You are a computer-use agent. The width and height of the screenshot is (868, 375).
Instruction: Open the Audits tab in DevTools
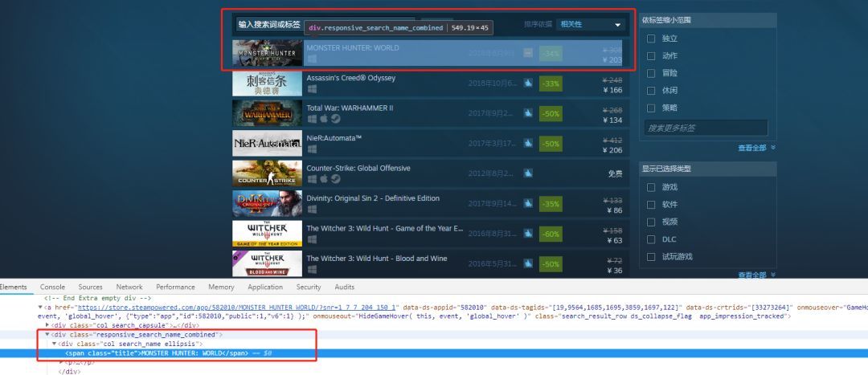[344, 287]
